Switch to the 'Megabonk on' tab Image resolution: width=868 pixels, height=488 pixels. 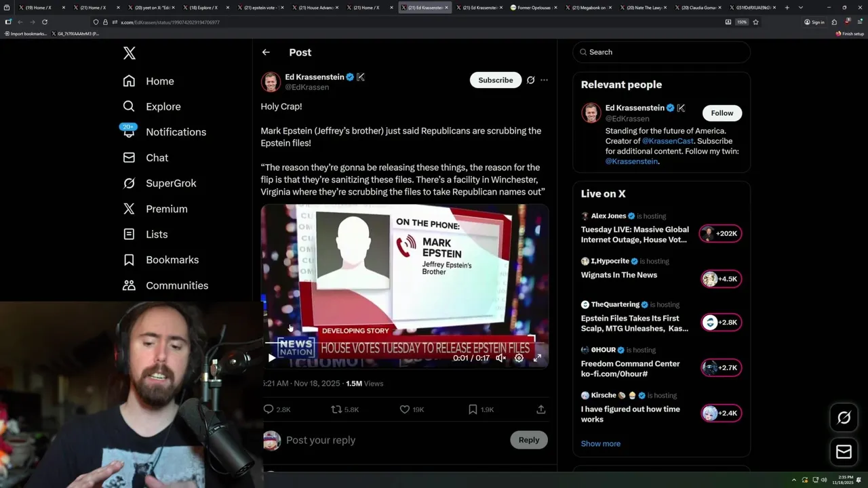point(589,7)
